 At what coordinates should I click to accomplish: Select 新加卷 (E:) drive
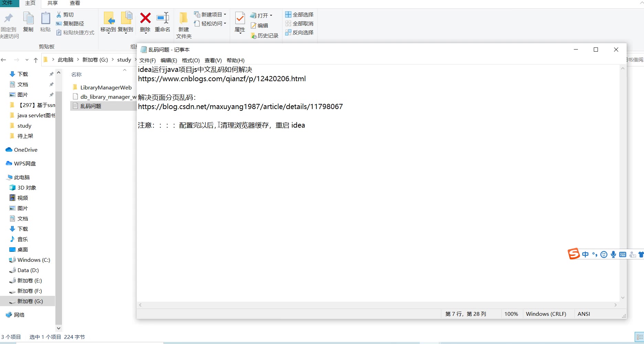(x=25, y=280)
